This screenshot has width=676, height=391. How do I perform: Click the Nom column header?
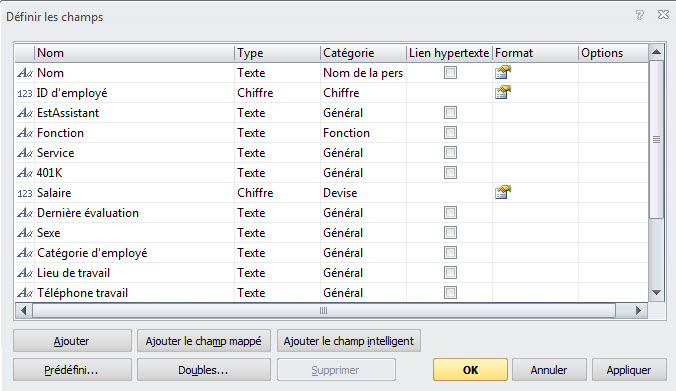(135, 53)
